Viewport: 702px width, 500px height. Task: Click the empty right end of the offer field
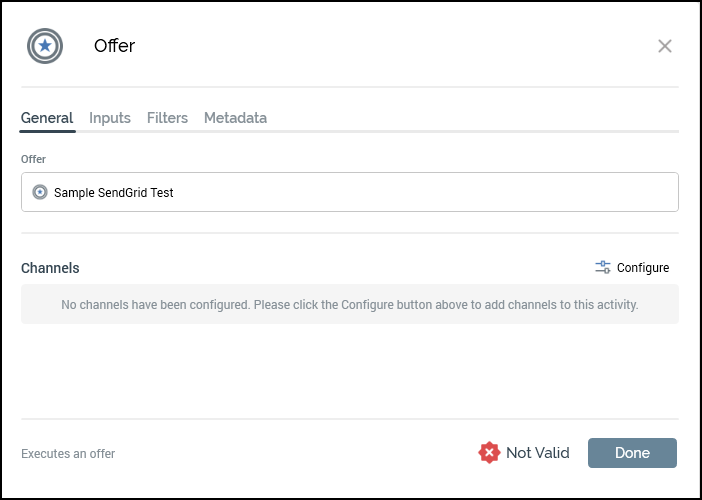tap(600, 192)
